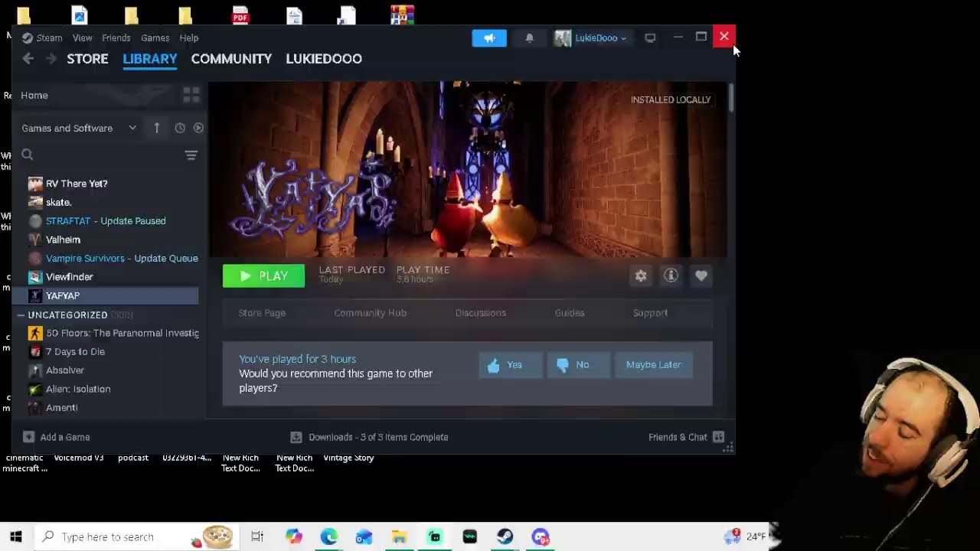Click No thumbs-down recommendation button
Image resolution: width=980 pixels, height=551 pixels.
pos(579,365)
